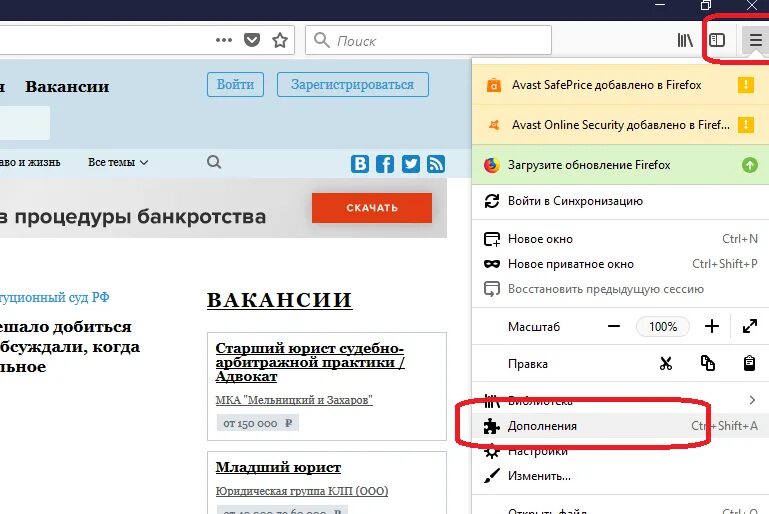Click the customize paintbrush icon
Viewport: 769px width, 514px height.
pos(491,476)
